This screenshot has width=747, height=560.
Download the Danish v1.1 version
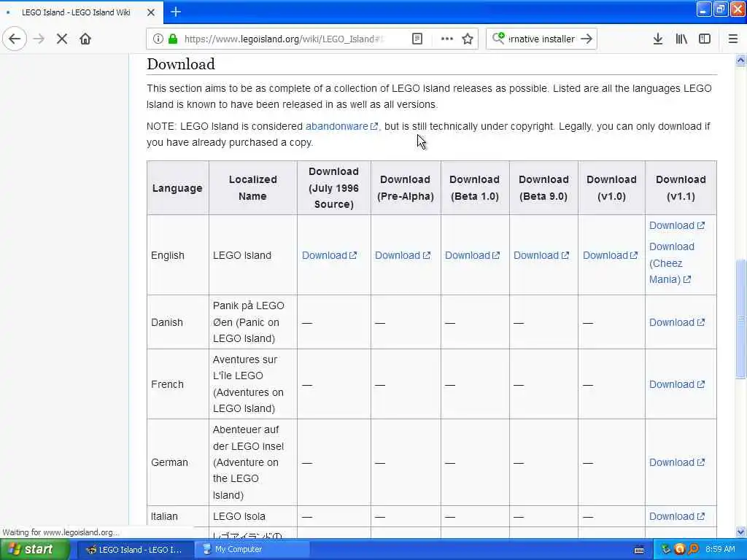(677, 322)
